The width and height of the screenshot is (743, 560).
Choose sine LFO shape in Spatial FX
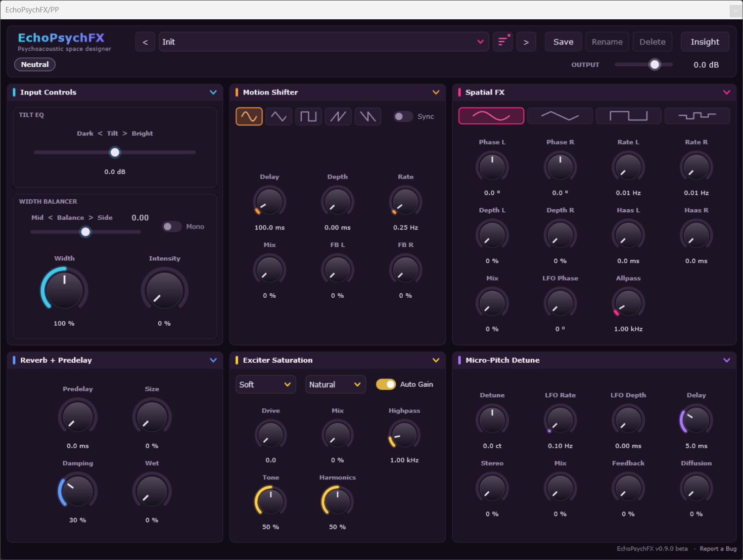pos(491,116)
